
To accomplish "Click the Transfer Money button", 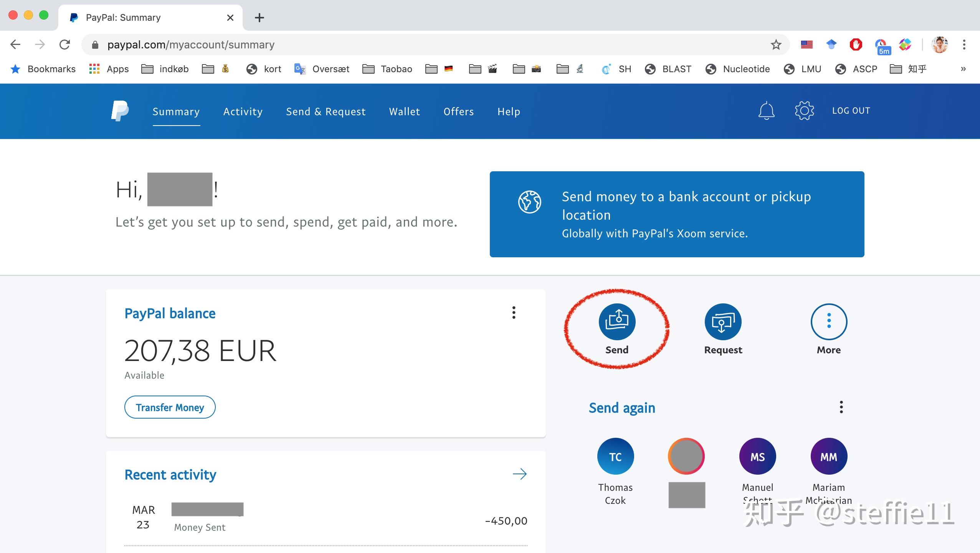I will (x=170, y=407).
